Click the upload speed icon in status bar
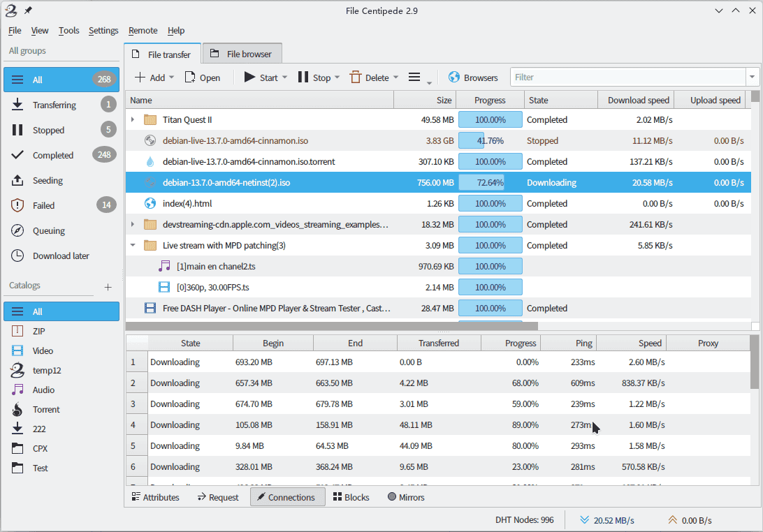763x532 pixels. 672,520
